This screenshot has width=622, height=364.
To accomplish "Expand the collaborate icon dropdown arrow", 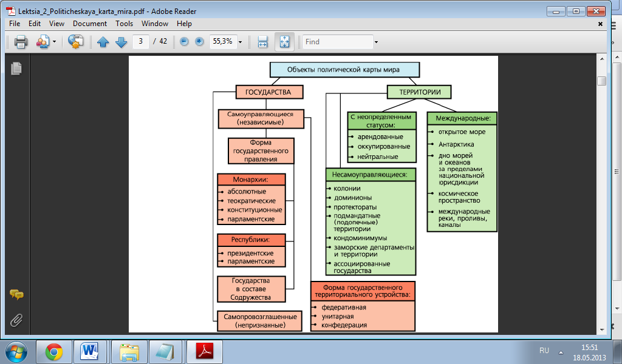I will [54, 42].
